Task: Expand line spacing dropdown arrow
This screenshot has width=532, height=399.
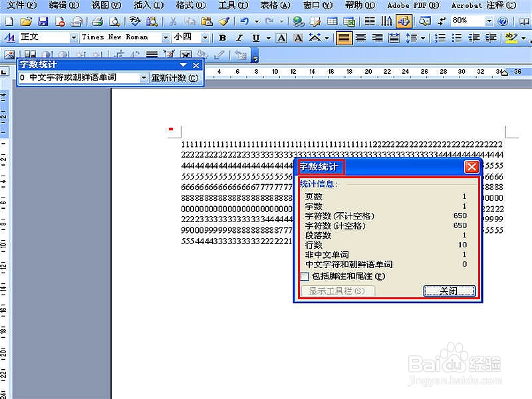Action: tap(423, 38)
